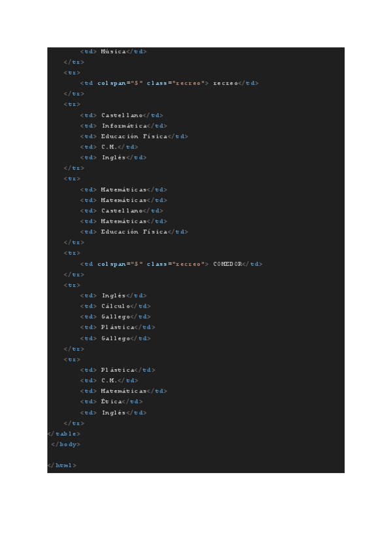
Task: Click the Música table cell line
Action: [x=114, y=51]
